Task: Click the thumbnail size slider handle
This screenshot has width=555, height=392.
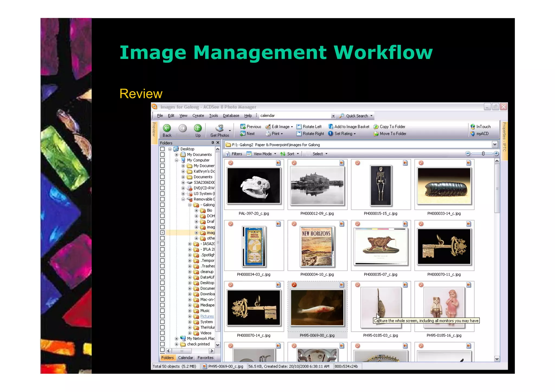Action: pos(483,153)
